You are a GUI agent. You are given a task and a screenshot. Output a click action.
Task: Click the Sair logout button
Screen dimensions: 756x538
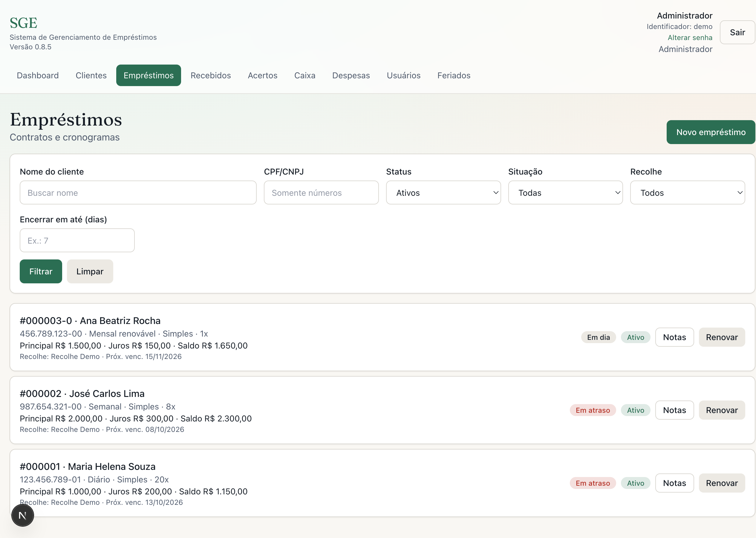tap(737, 33)
